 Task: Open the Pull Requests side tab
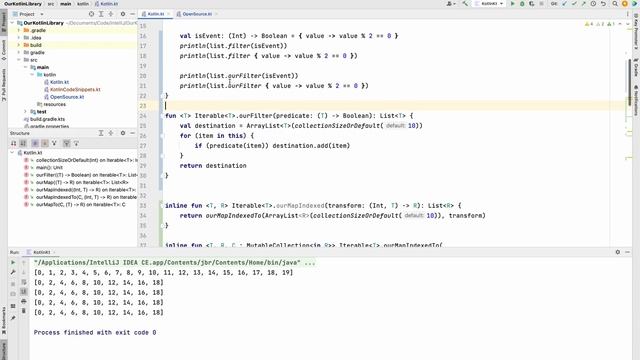(4, 85)
